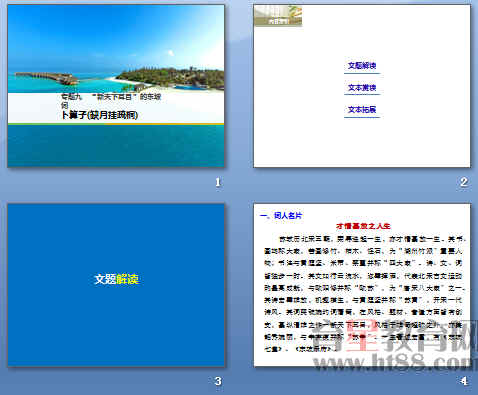The width and height of the screenshot is (478, 395).
Task: Click slide number label 2
Action: [464, 182]
